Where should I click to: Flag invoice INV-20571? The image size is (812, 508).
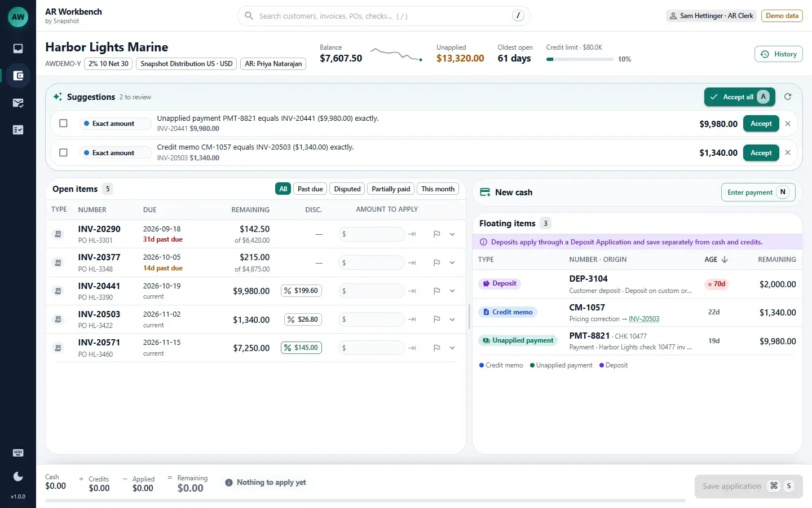(x=436, y=348)
